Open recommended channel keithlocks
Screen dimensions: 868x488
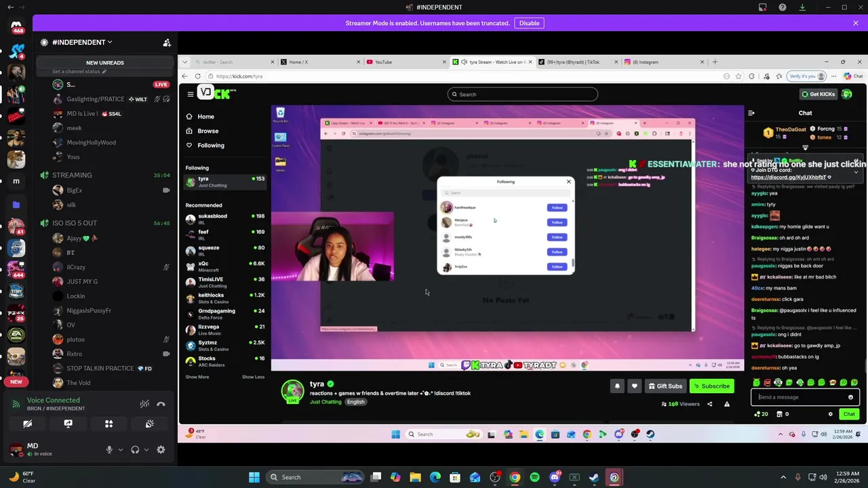pos(224,298)
